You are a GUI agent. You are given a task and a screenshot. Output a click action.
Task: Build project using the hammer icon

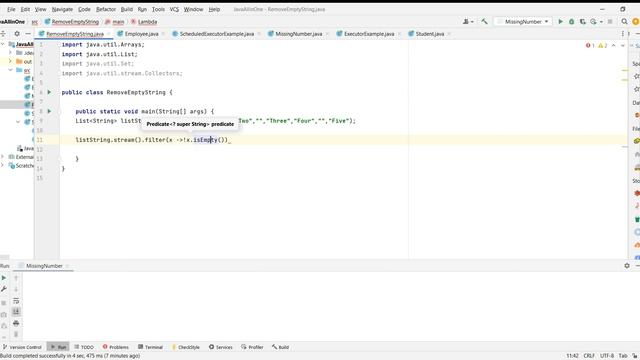(484, 22)
